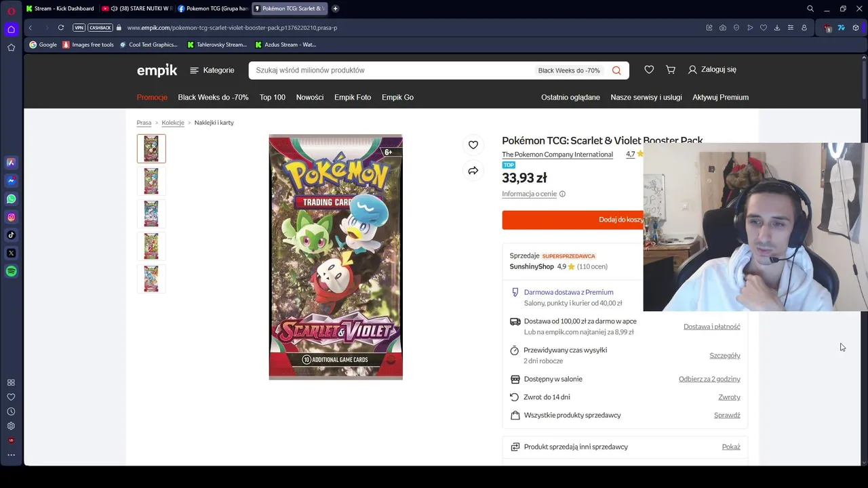Open the extensions cube icon

856,28
